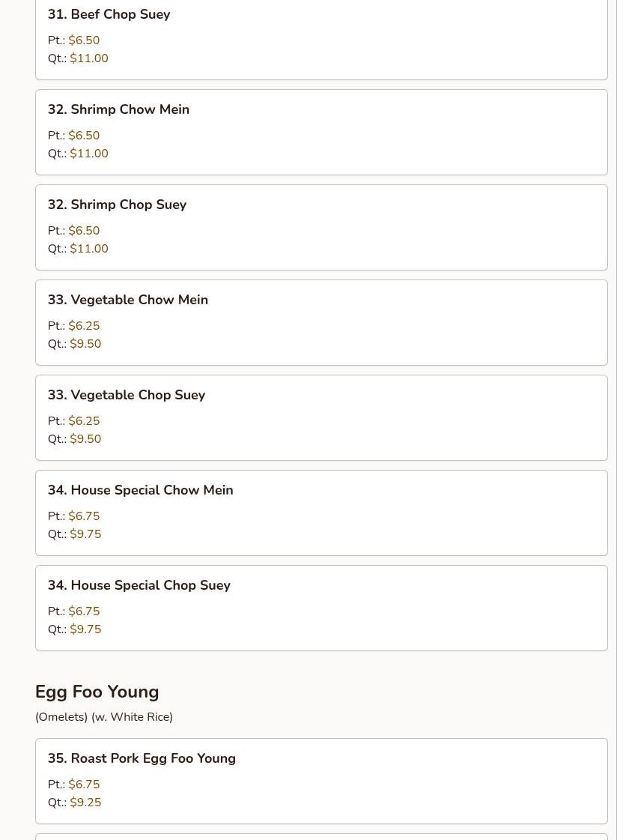This screenshot has width=632, height=840.
Task: Click Vegetable Chow Mein quart price $9.50
Action: tap(85, 344)
